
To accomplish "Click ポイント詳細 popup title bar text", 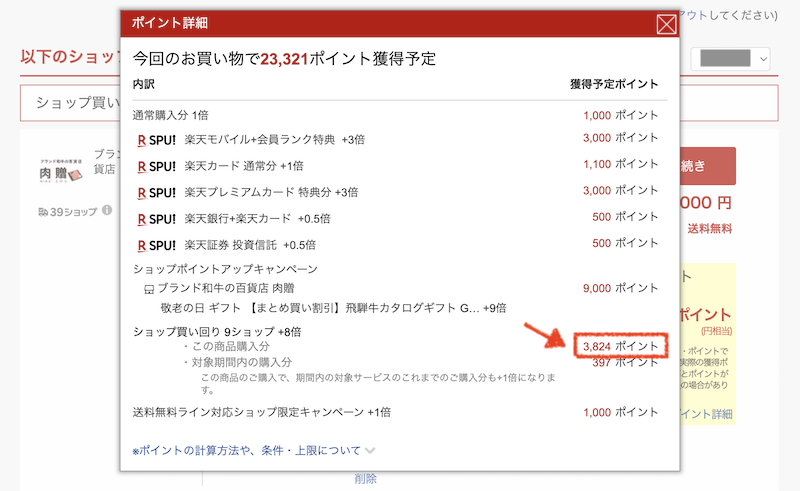I will [x=169, y=23].
